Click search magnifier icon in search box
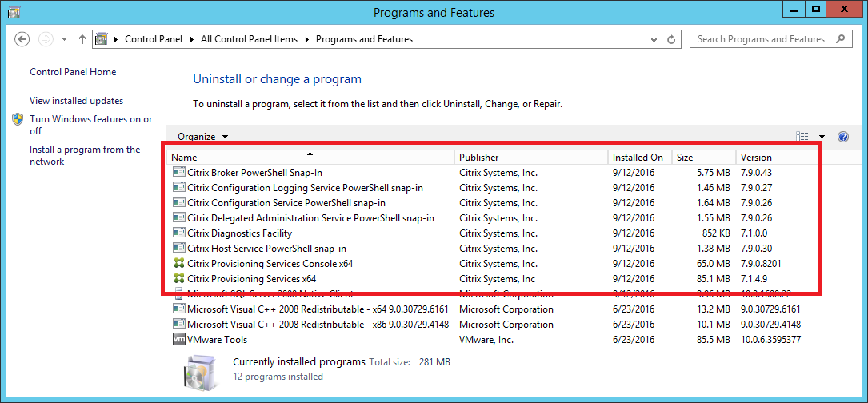 click(x=841, y=39)
